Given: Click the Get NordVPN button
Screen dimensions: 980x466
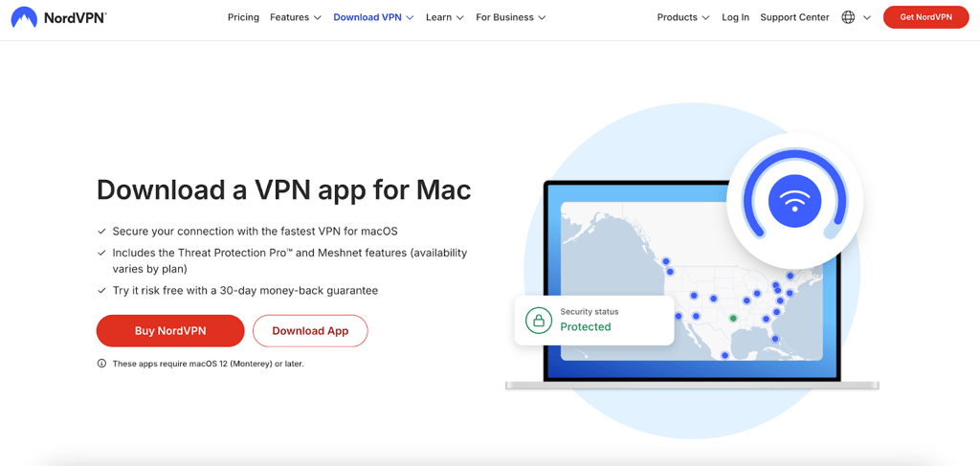Looking at the screenshot, I should pos(925,17).
